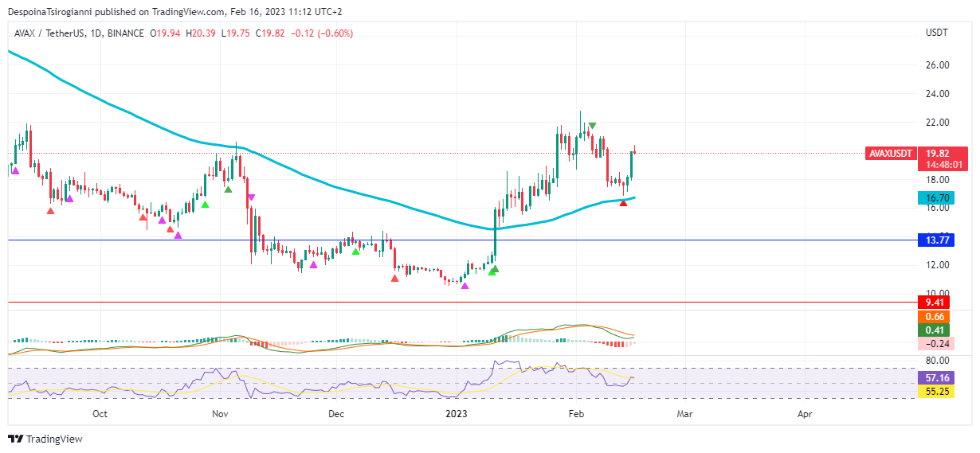Click the cyan 16.70 moving average label
980x453 pixels.
pos(932,197)
